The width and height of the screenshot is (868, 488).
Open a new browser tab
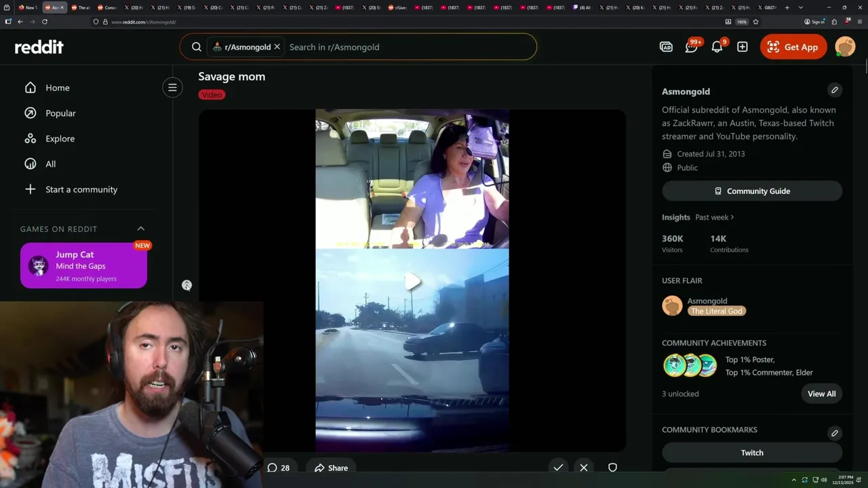pyautogui.click(x=787, y=7)
